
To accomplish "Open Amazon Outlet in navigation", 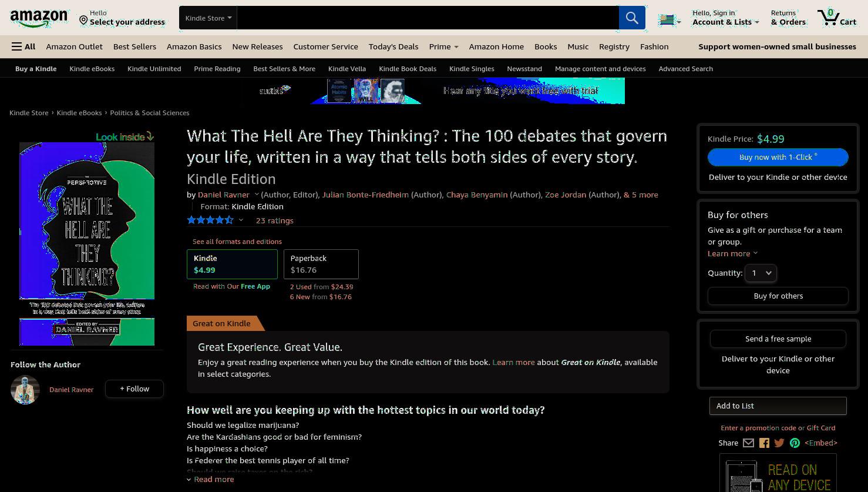I will click(74, 46).
